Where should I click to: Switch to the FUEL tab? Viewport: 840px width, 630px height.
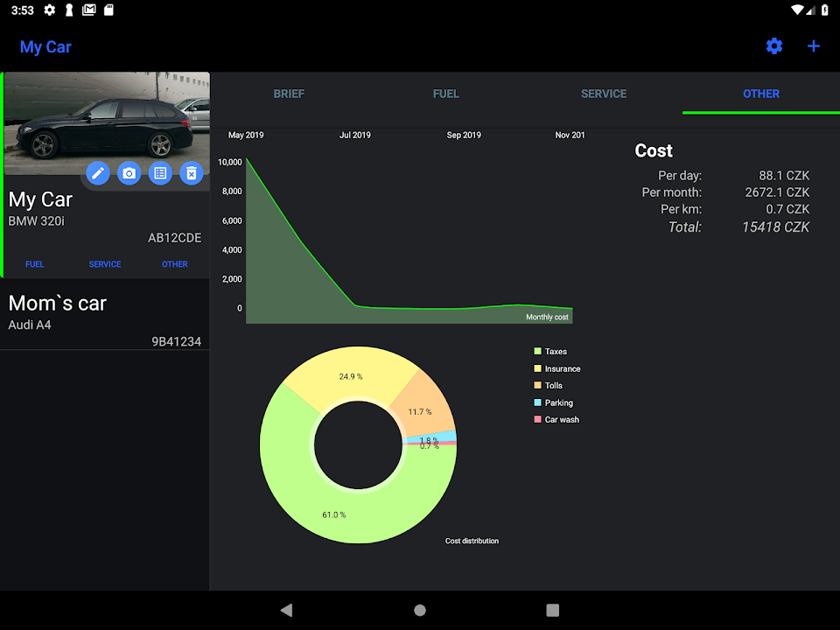point(446,94)
